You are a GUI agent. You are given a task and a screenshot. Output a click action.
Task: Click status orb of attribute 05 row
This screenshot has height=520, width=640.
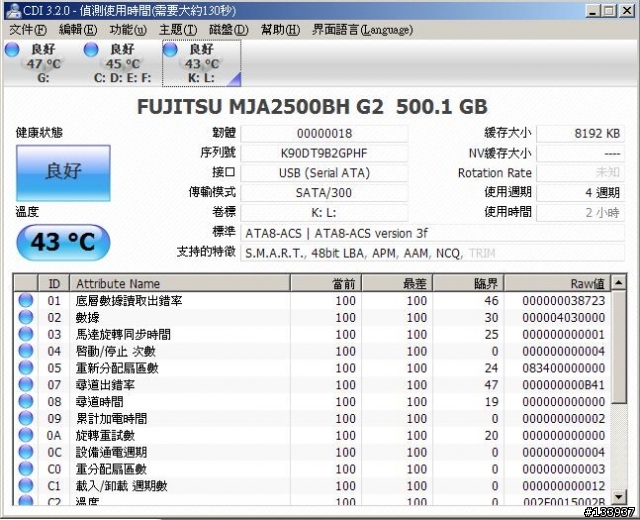click(x=26, y=368)
